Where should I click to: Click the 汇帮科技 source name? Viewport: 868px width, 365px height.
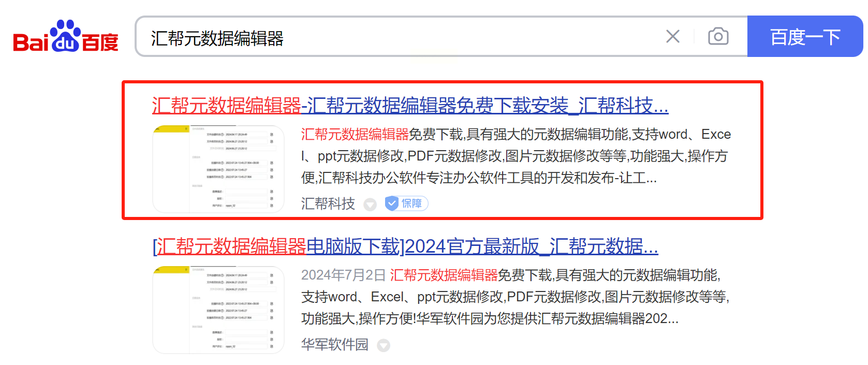tap(328, 203)
